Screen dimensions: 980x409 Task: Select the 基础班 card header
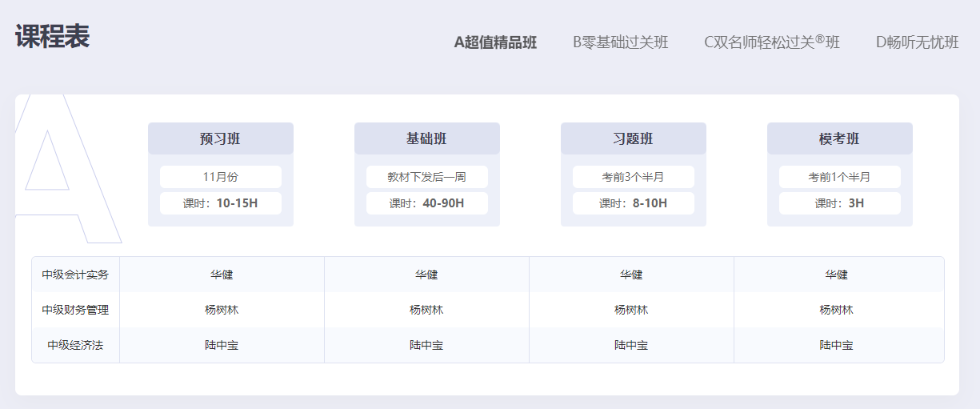pos(426,138)
